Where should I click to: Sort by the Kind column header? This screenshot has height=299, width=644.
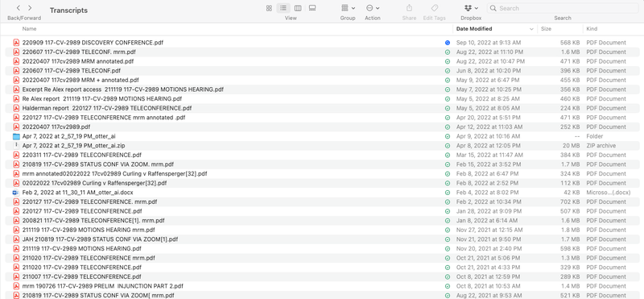(592, 29)
